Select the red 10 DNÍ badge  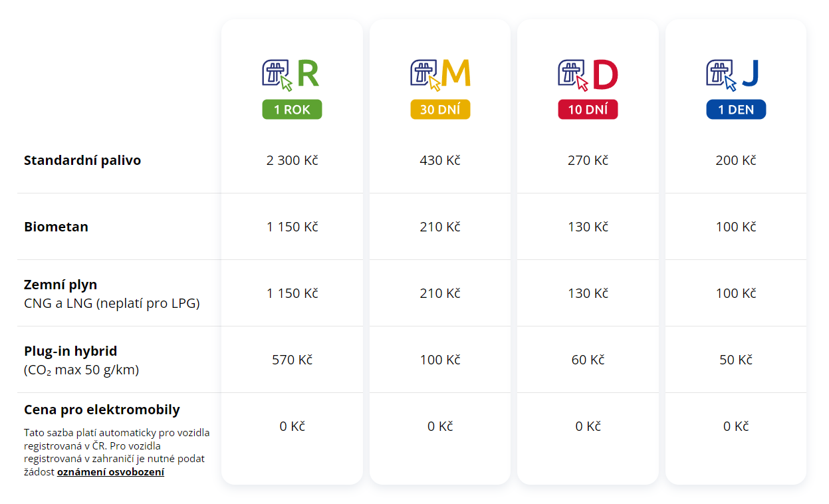click(588, 110)
